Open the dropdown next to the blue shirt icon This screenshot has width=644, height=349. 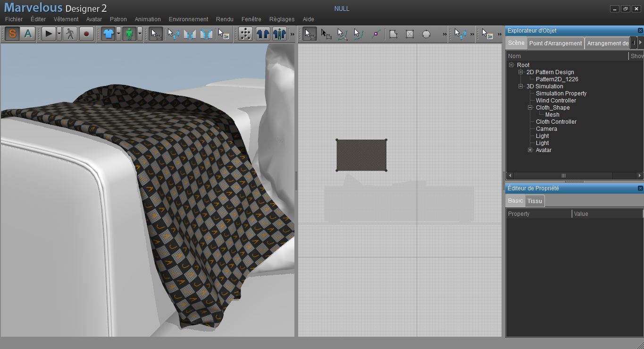click(x=119, y=34)
